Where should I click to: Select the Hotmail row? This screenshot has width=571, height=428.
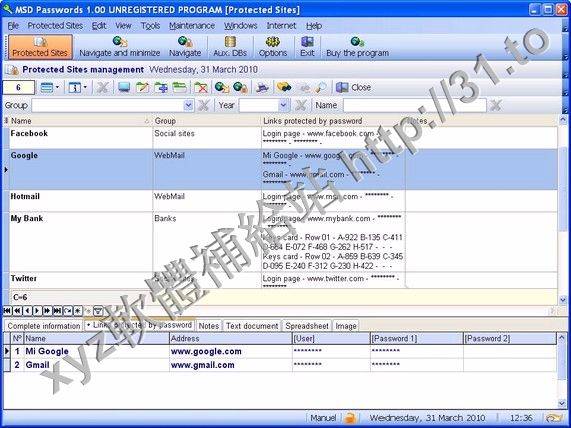(x=283, y=201)
